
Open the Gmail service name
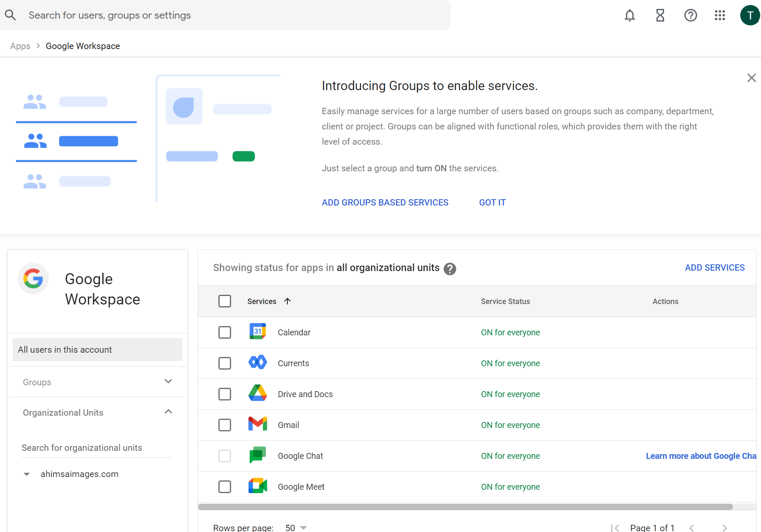pos(288,425)
